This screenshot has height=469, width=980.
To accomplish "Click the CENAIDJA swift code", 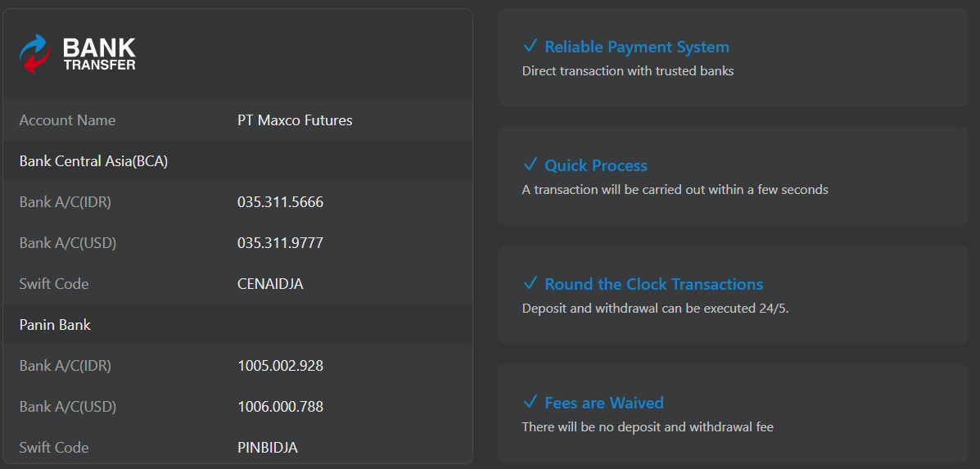I will 271,284.
